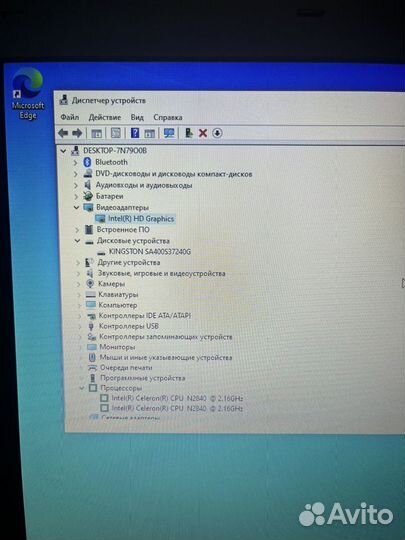405x540 pixels.
Task: Expand the Другие устройства category
Action: [78, 263]
